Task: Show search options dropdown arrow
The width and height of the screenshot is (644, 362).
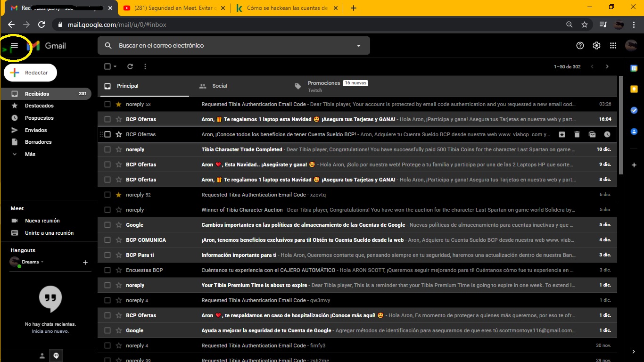Action: pos(359,46)
